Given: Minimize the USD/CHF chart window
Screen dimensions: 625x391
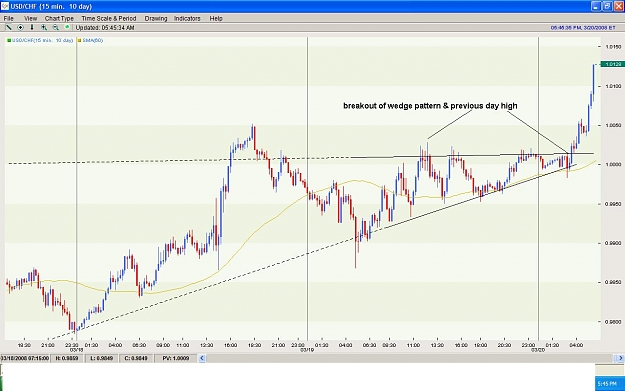Looking at the screenshot, I should 595,6.
